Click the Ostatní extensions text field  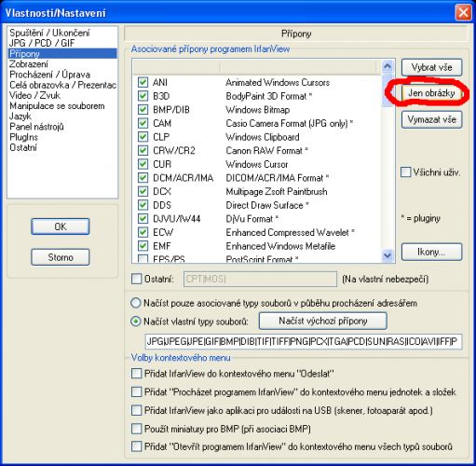260,279
